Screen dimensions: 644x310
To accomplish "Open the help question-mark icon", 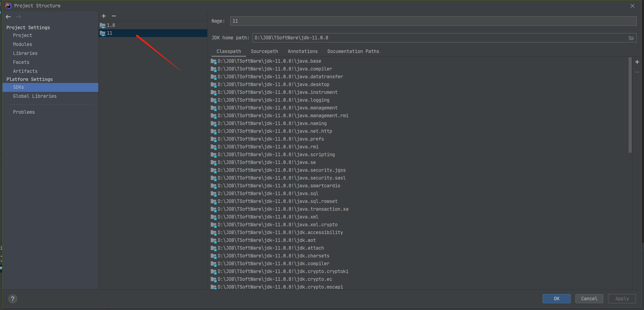I will click(x=12, y=299).
